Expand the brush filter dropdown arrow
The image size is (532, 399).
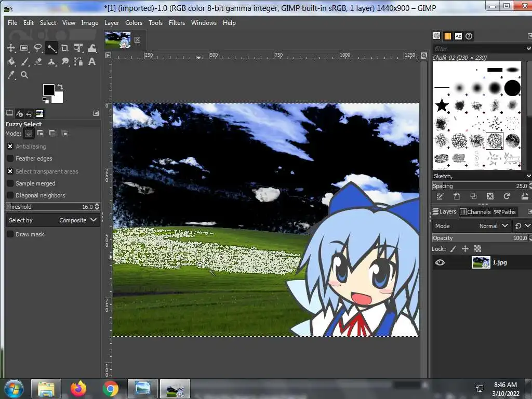(528, 48)
